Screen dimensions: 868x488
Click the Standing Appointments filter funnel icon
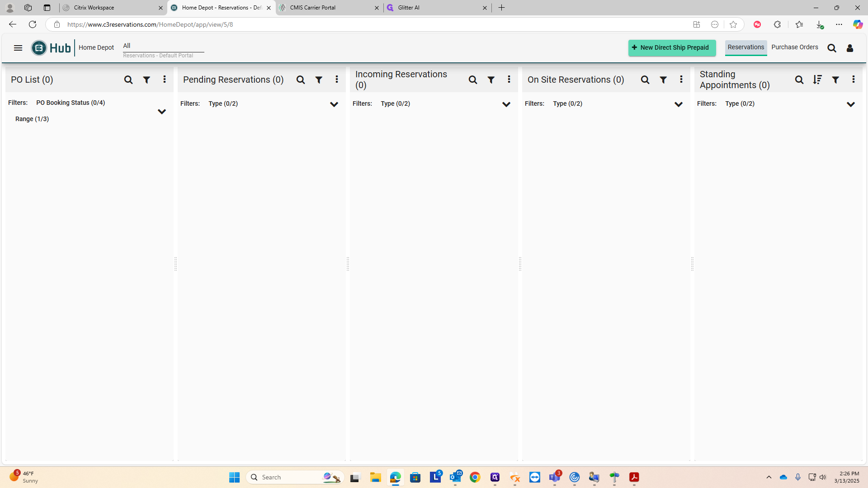click(835, 80)
